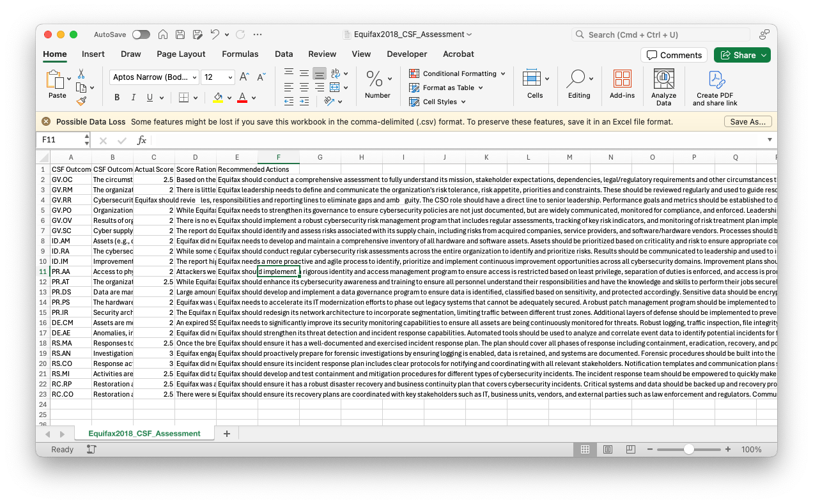Expand the formula bar with right chevron

pos(770,140)
